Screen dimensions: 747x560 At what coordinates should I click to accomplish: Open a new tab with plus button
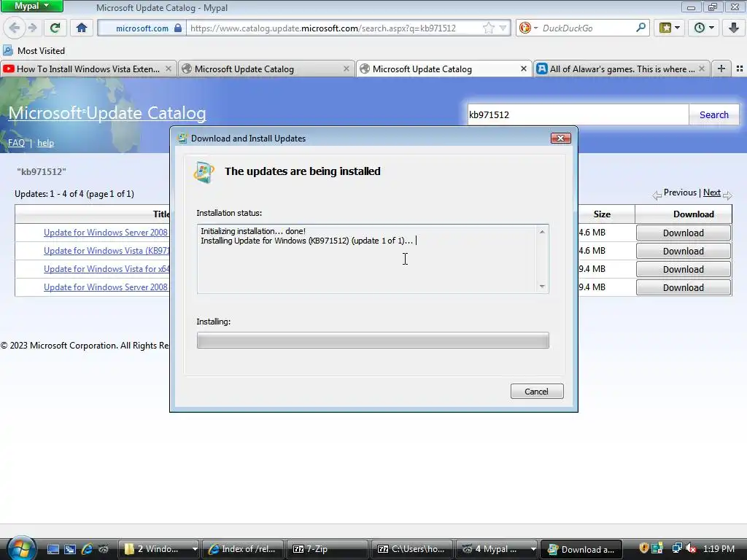(x=721, y=69)
